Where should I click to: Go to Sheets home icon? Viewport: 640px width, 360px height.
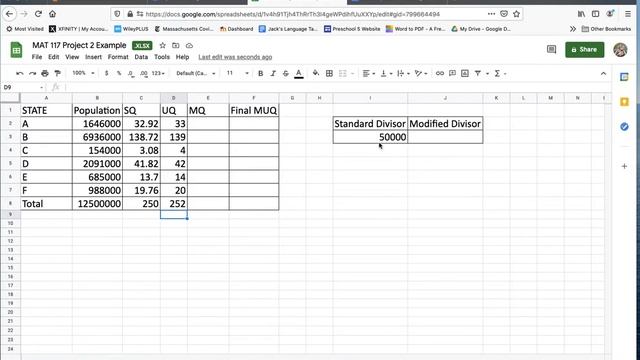[16, 50]
